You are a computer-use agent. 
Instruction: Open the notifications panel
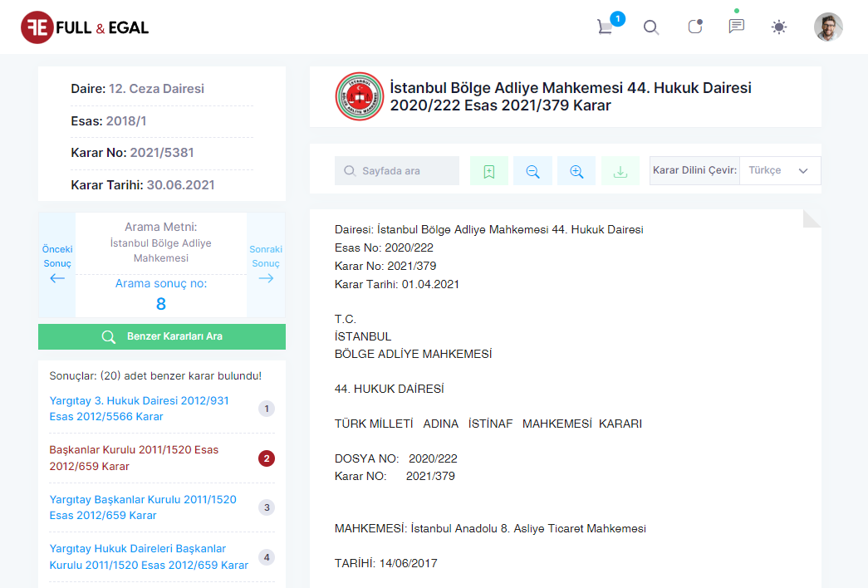click(694, 27)
